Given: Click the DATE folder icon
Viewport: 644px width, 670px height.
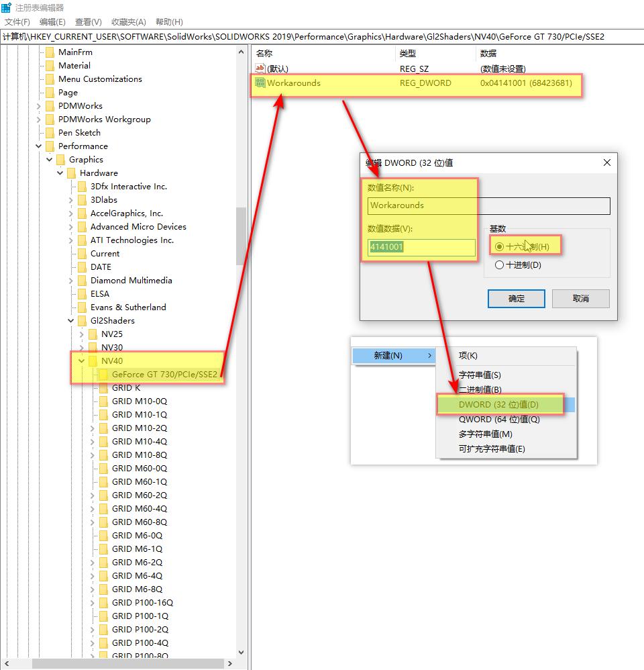Looking at the screenshot, I should (x=82, y=267).
